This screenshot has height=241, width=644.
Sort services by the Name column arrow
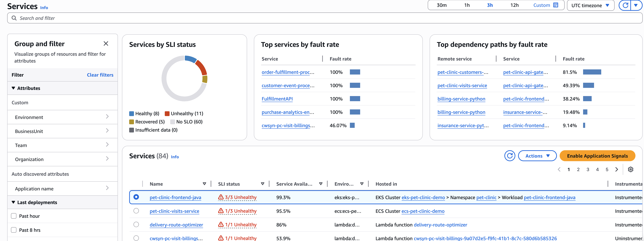coord(205,184)
